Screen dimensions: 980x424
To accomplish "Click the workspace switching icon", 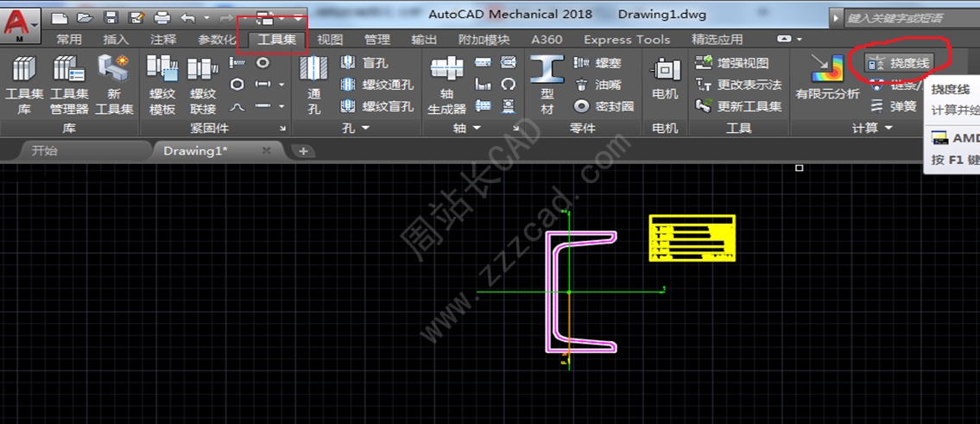I will coord(266,17).
